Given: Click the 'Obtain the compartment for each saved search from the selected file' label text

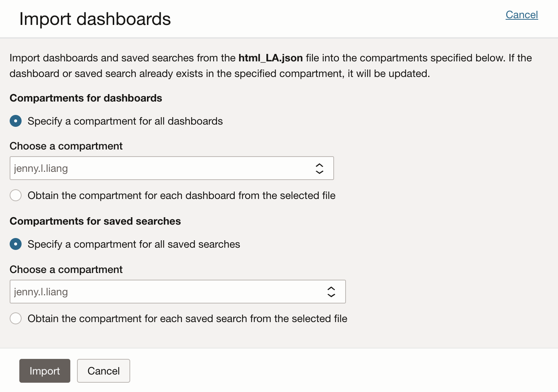Looking at the screenshot, I should click(x=187, y=319).
